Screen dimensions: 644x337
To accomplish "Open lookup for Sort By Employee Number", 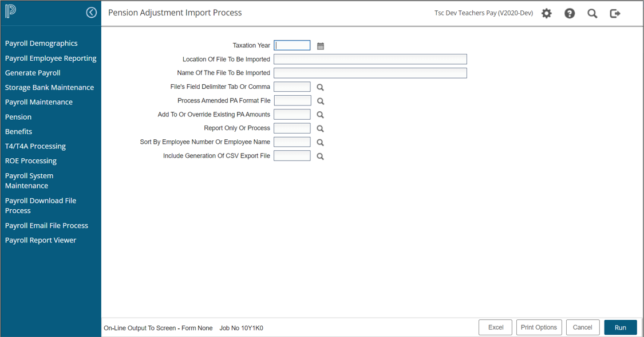I will [x=321, y=142].
